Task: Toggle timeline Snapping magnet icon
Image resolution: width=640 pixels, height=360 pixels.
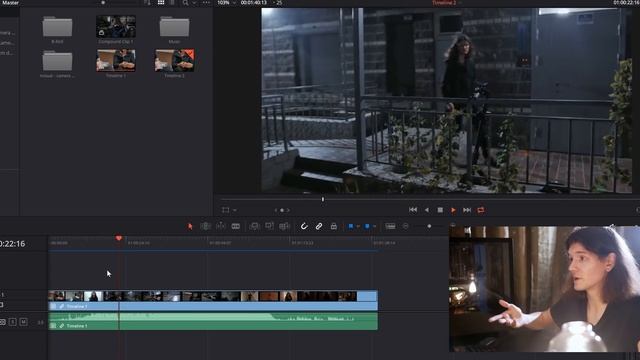Action: point(304,226)
